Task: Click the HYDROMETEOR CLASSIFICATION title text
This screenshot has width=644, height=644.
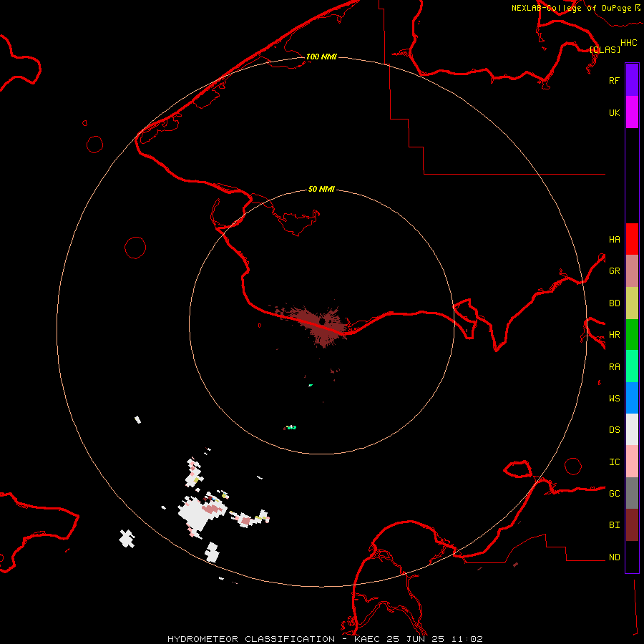Action: 251,639
